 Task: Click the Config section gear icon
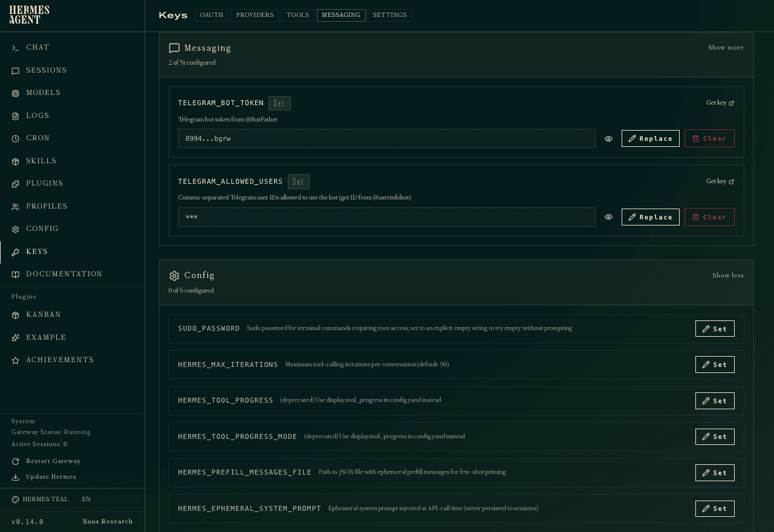174,276
